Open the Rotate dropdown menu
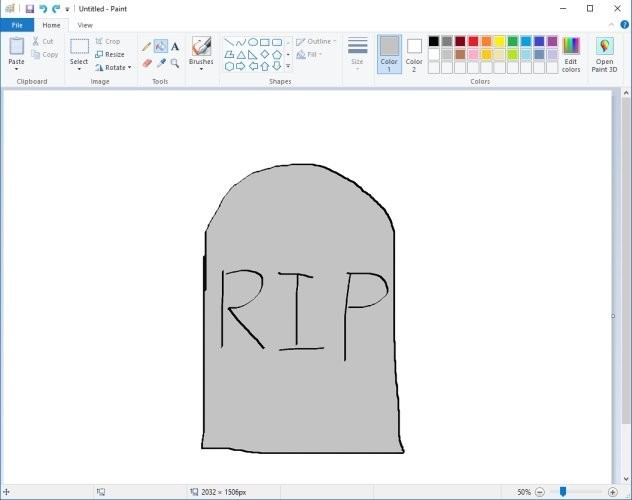Viewport: 632px width, 500px height. click(113, 68)
